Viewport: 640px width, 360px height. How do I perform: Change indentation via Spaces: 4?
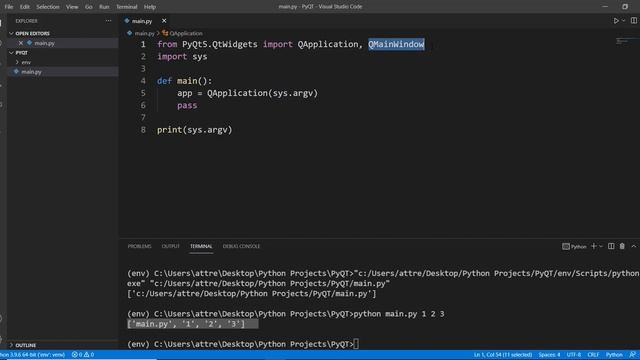549,355
